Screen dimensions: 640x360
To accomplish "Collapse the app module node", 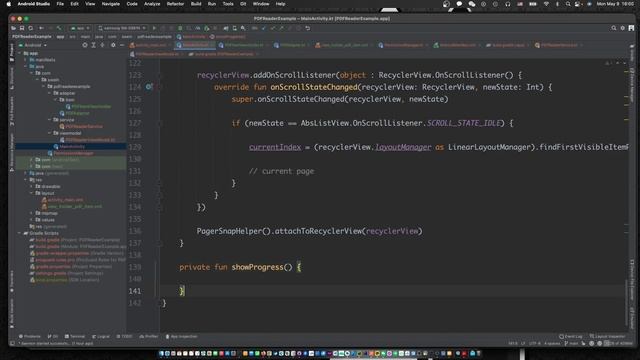I will click(x=20, y=53).
